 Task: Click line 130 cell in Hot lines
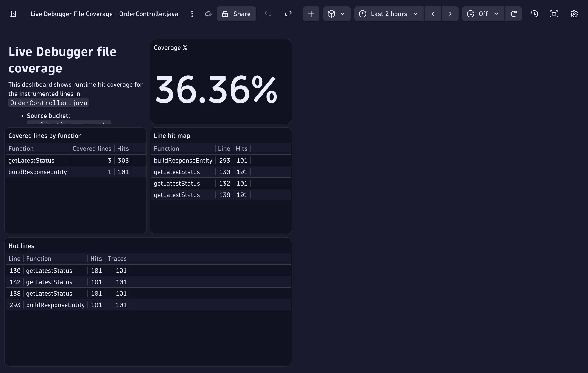tap(15, 270)
